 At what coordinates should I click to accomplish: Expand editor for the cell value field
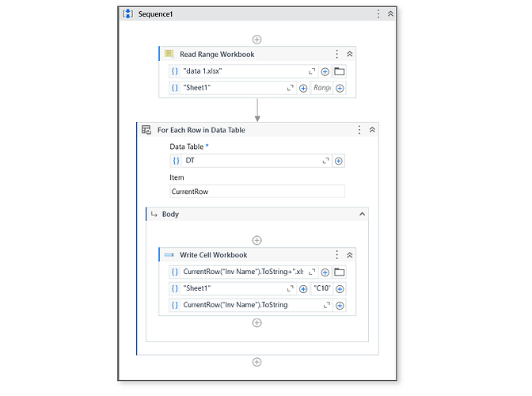pyautogui.click(x=327, y=305)
